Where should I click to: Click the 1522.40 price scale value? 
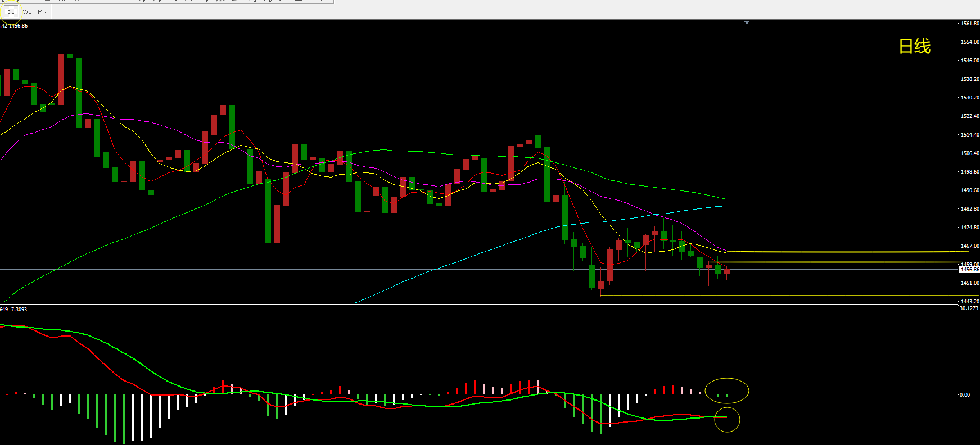click(970, 116)
